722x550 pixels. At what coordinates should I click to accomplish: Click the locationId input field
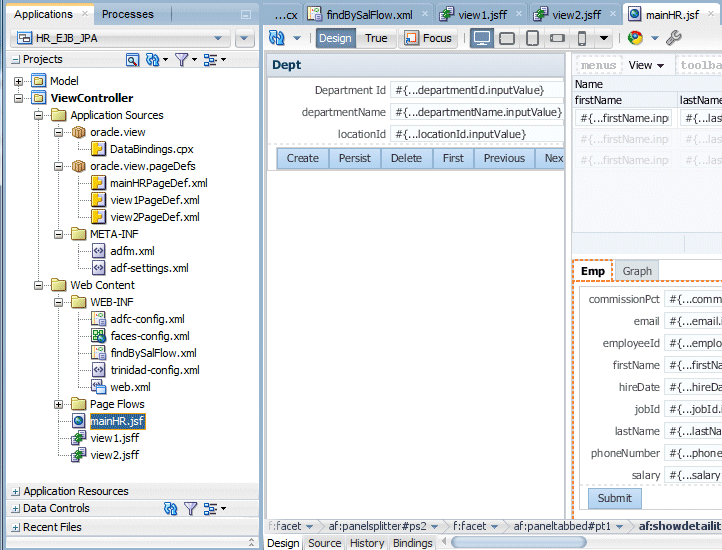(x=477, y=135)
